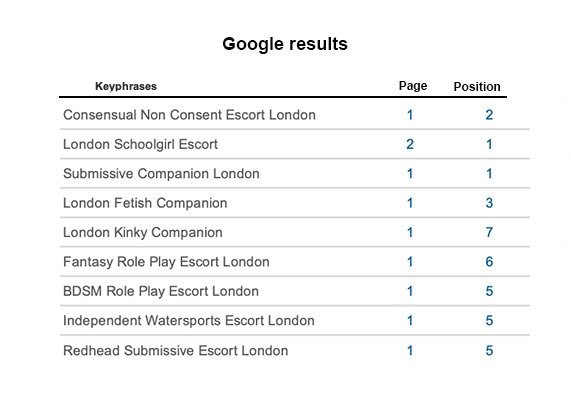The height and width of the screenshot is (400, 571).
Task: Click page value 1 for London Kinky Companion
Action: 410,232
